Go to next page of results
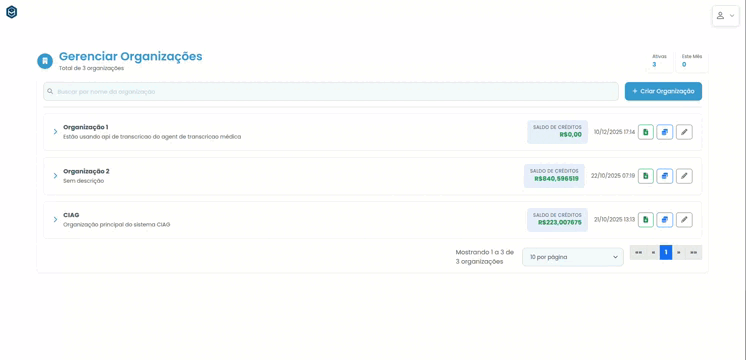The width and height of the screenshot is (746, 360). click(x=679, y=253)
